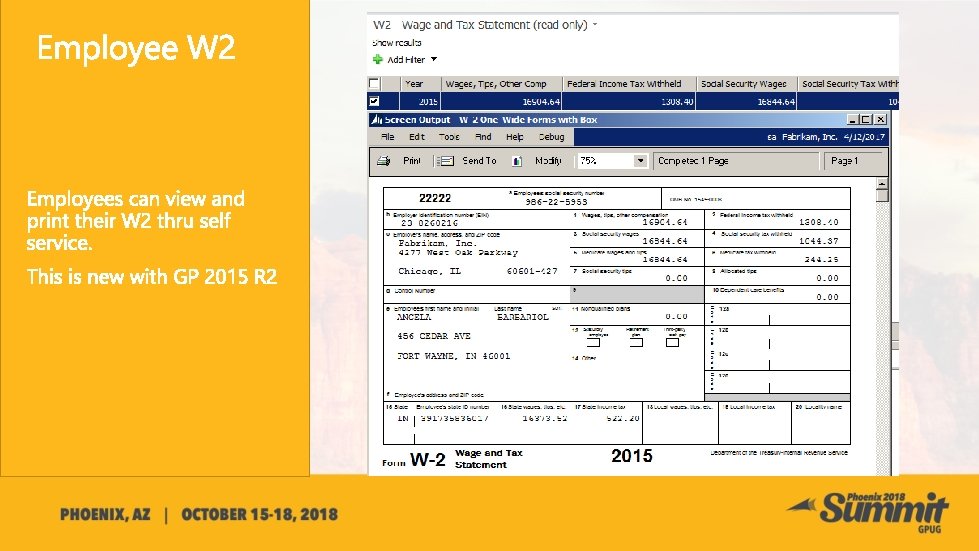The height and width of the screenshot is (551, 979).
Task: Open the Help menu
Action: pos(514,137)
